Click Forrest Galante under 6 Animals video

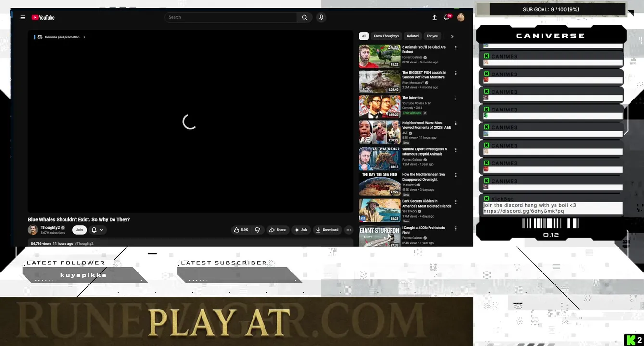click(x=412, y=57)
